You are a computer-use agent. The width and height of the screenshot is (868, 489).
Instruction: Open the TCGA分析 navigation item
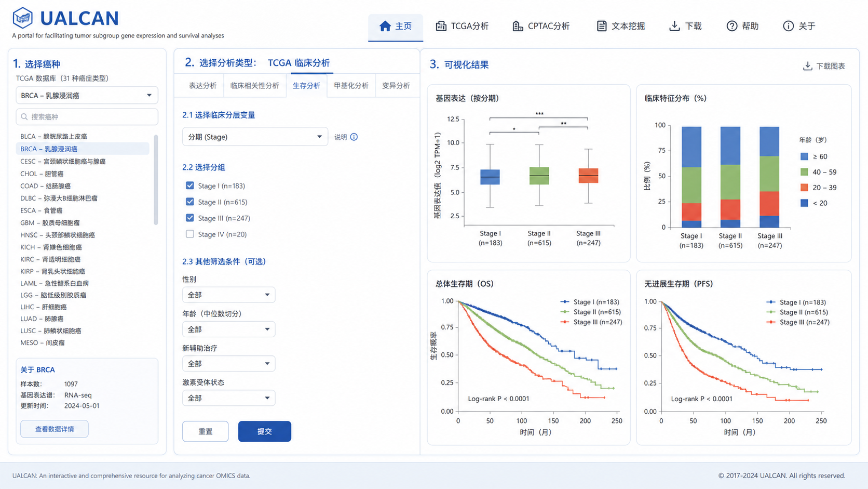[x=462, y=27]
